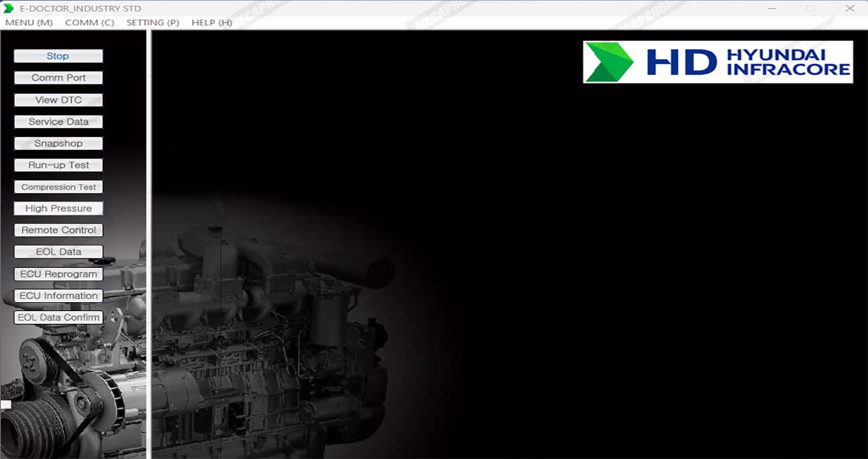Open the Comm Port settings
The height and width of the screenshot is (459, 868).
58,78
